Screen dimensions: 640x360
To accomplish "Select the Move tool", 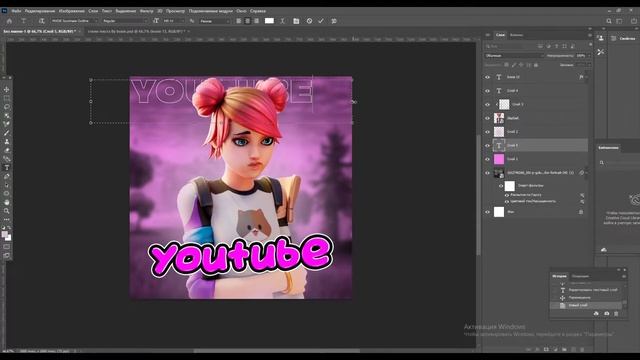I will pyautogui.click(x=7, y=89).
